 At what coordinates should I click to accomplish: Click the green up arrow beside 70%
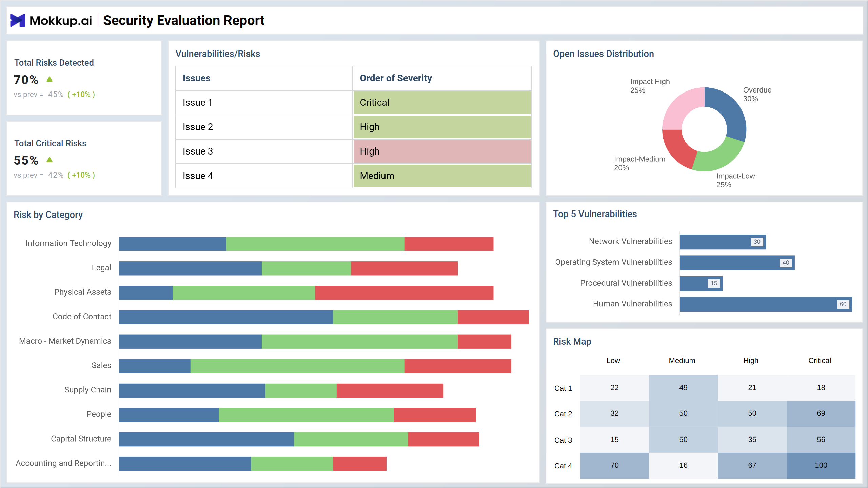click(50, 79)
